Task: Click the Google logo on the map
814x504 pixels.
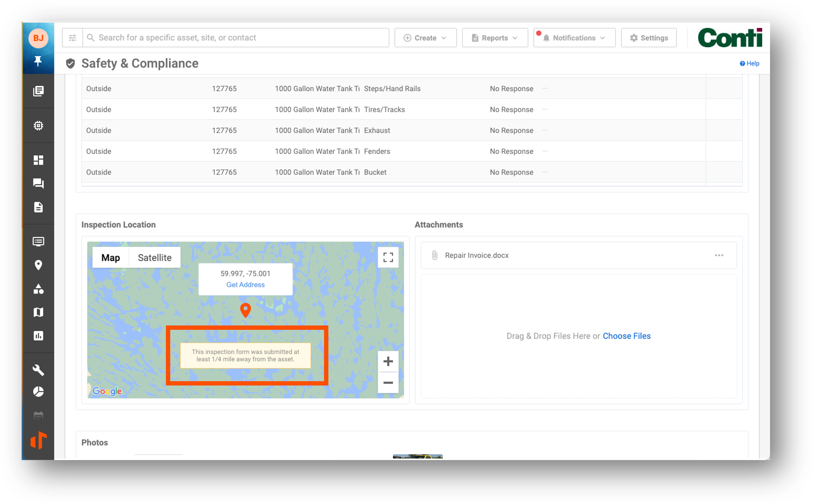Action: (x=107, y=391)
